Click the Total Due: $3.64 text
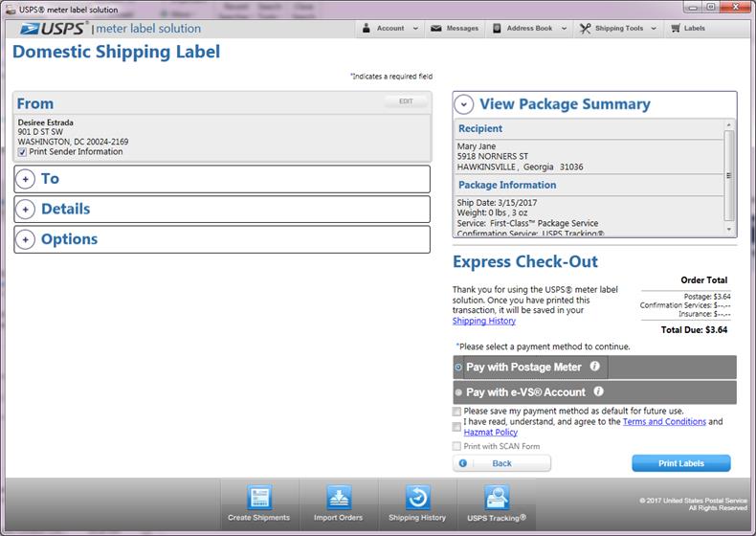The width and height of the screenshot is (756, 536). point(695,330)
